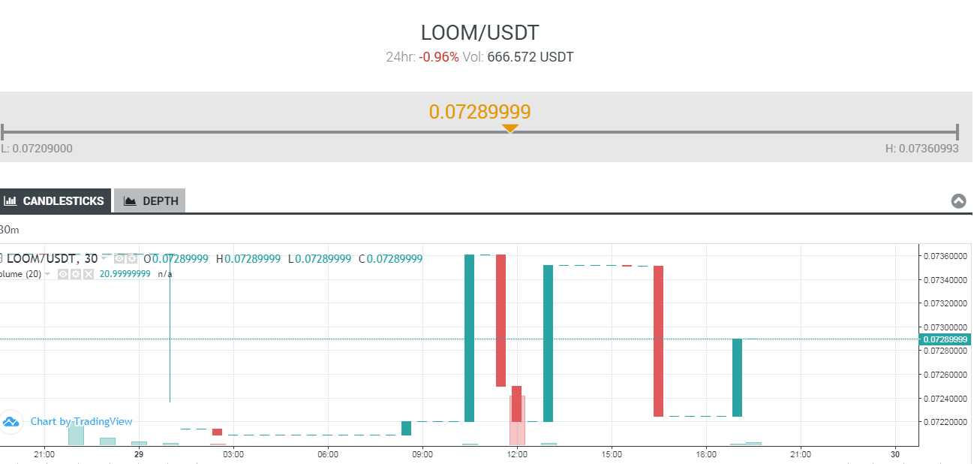The width and height of the screenshot is (980, 464).
Task: Click the 09:00 time axis label
Action: click(x=422, y=454)
